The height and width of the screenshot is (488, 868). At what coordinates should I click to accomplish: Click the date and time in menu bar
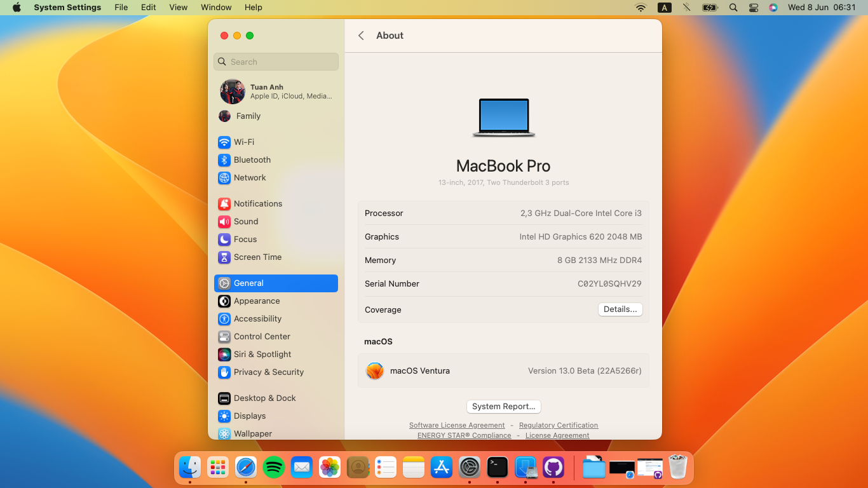[822, 8]
